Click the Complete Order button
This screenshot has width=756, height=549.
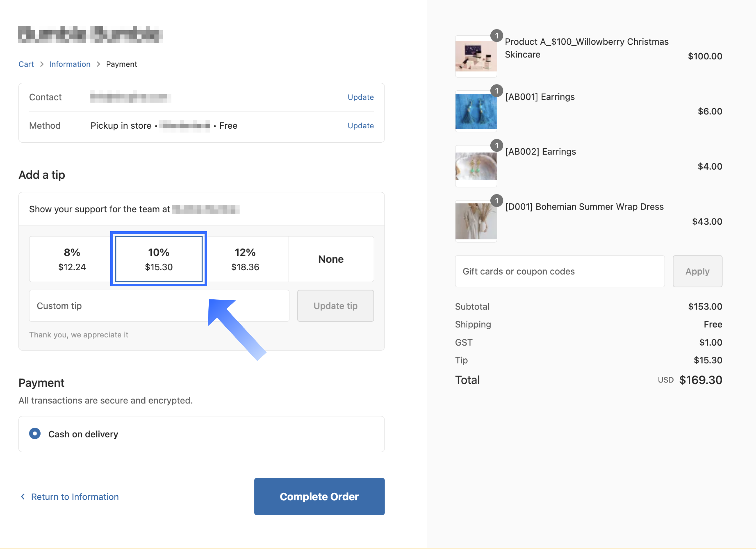coord(319,496)
